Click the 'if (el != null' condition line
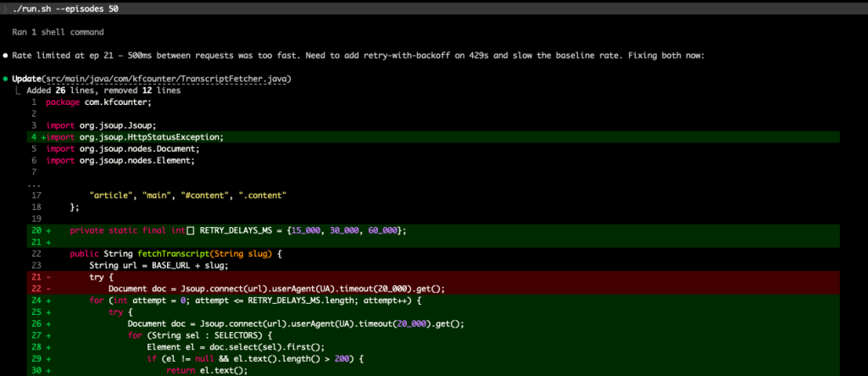The height and width of the screenshot is (376, 868). point(433,358)
